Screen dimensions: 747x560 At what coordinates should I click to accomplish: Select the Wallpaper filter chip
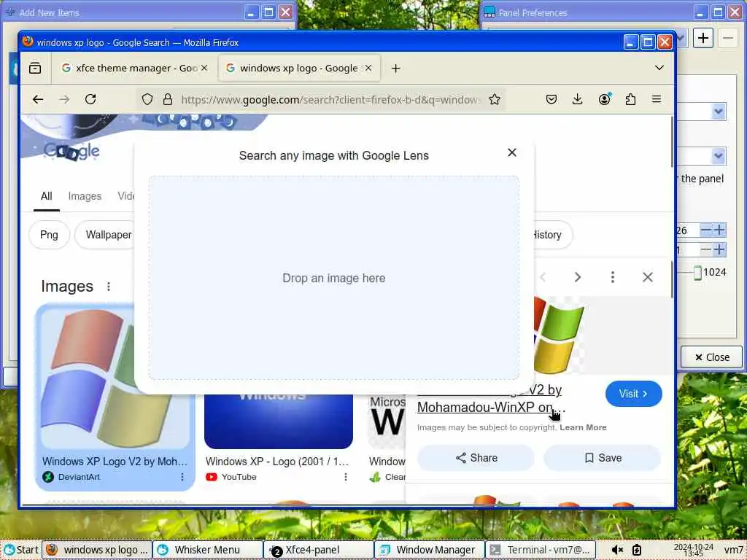[106, 235]
